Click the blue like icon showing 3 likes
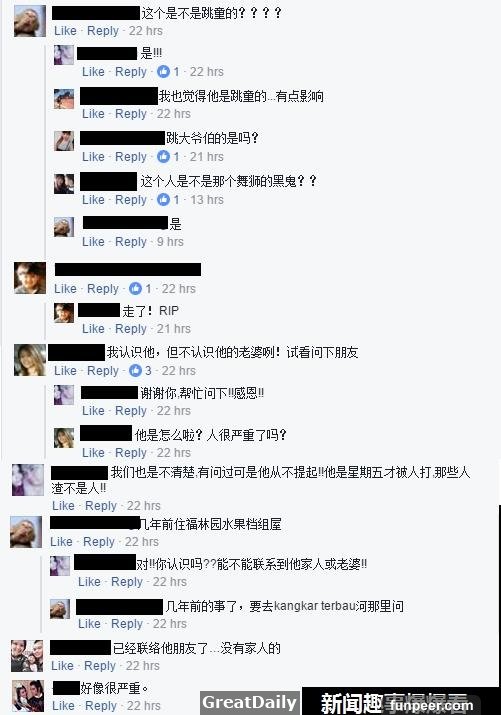 [135, 370]
